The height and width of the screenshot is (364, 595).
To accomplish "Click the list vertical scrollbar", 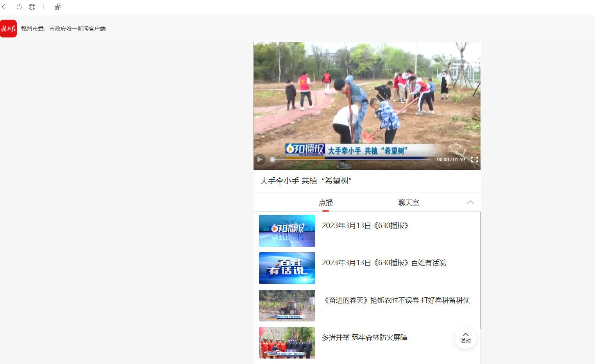I will (x=480, y=270).
